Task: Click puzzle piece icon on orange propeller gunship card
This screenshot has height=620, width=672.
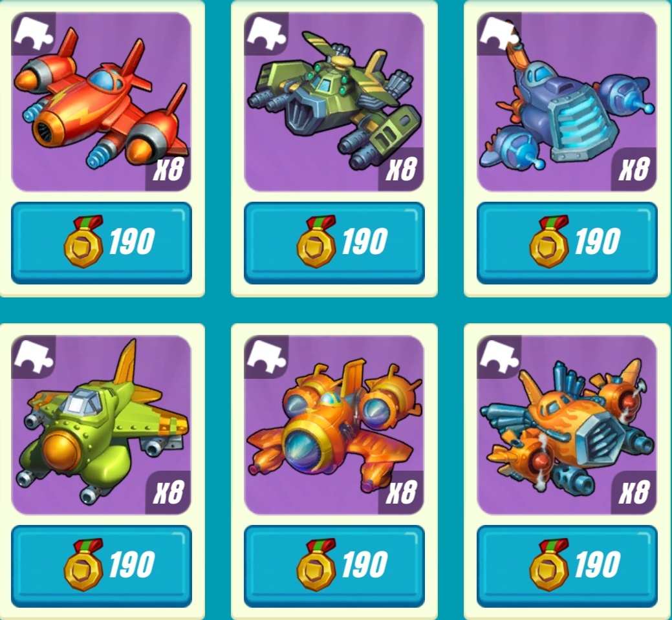Action: (x=499, y=356)
